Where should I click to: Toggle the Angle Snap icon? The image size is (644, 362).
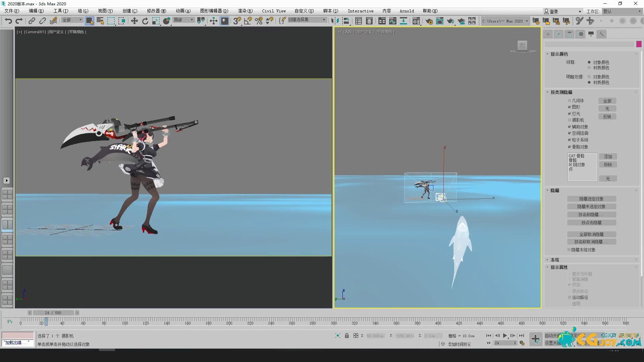(248, 21)
